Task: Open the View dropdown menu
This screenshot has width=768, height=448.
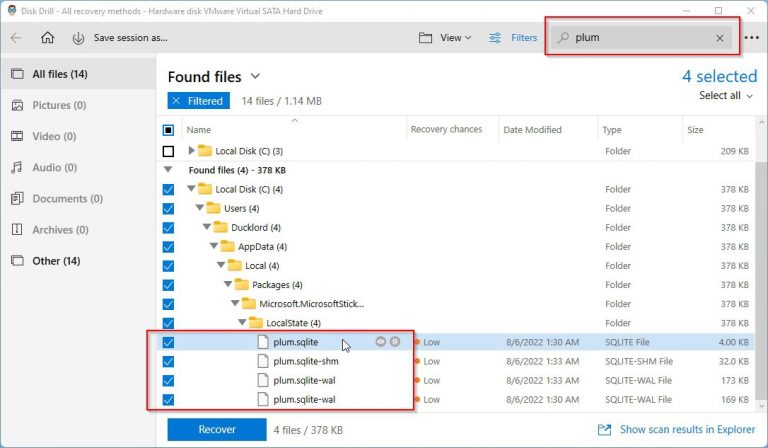Action: tap(456, 38)
